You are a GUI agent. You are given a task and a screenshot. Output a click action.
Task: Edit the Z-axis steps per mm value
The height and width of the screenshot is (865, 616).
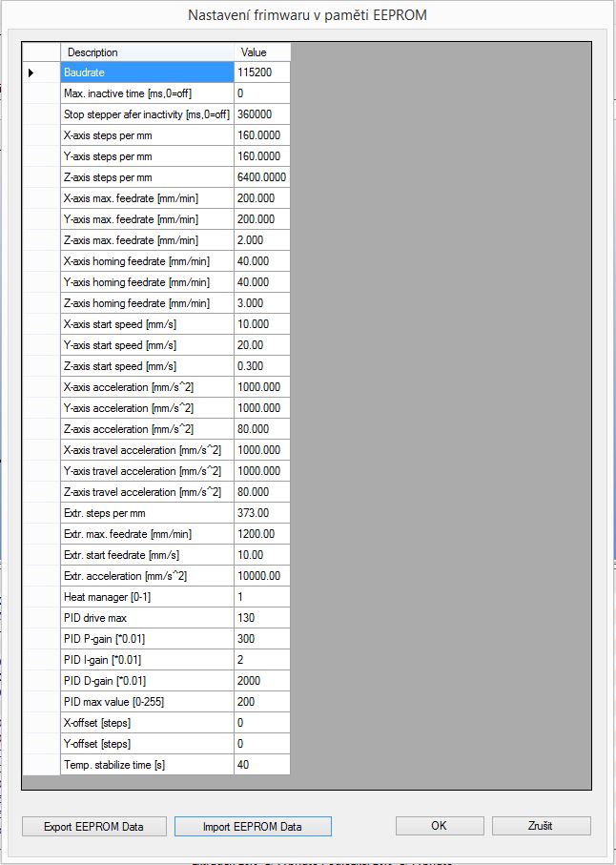pyautogui.click(x=261, y=177)
